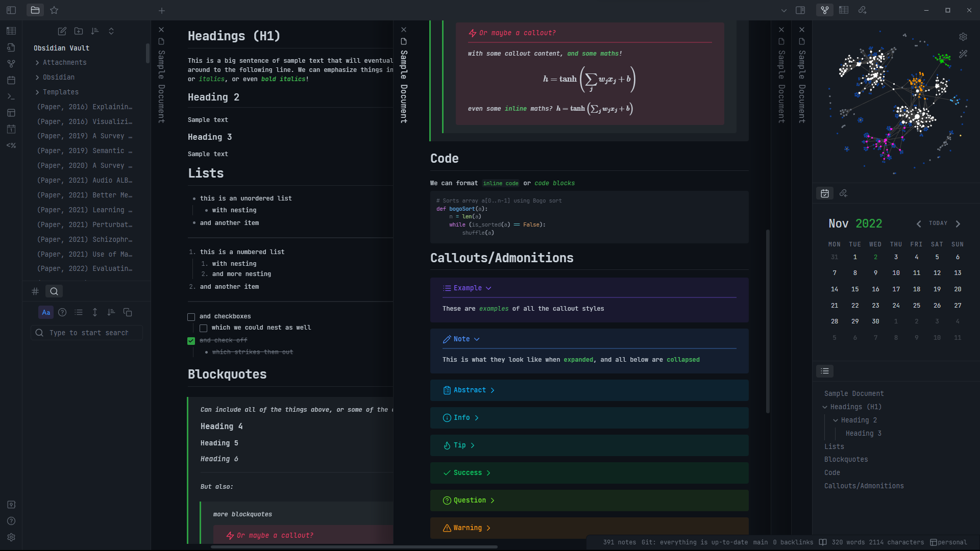This screenshot has height=551, width=980.
Task: Click the templater '<%' ribbon icon
Action: [11, 145]
